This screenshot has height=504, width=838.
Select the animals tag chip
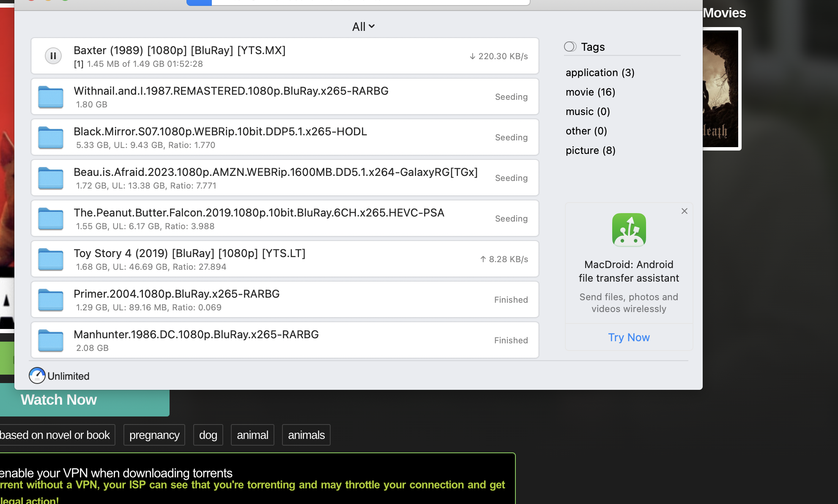pos(306,435)
